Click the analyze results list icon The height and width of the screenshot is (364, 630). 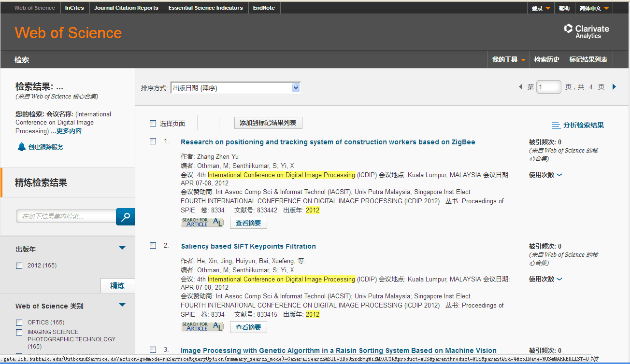556,126
